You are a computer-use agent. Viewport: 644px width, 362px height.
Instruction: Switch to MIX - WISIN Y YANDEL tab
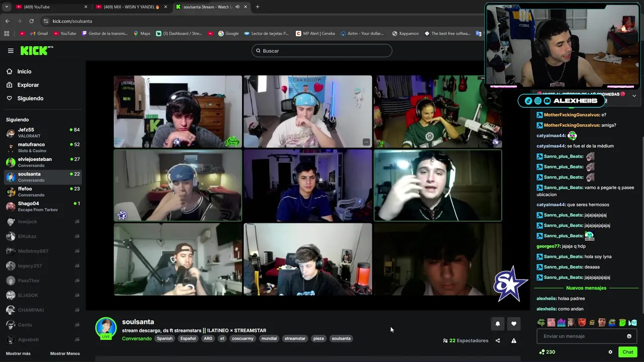(x=132, y=7)
